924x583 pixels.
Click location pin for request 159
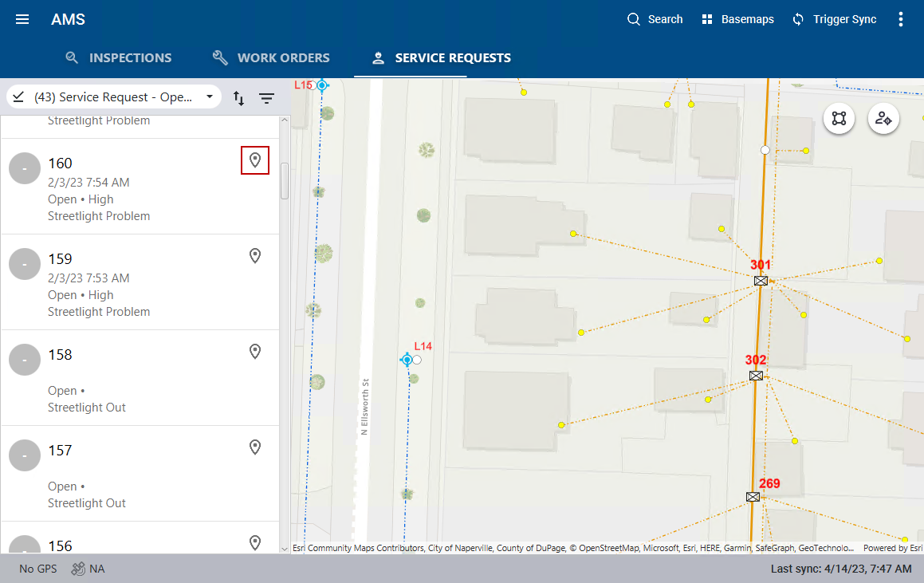click(x=255, y=256)
